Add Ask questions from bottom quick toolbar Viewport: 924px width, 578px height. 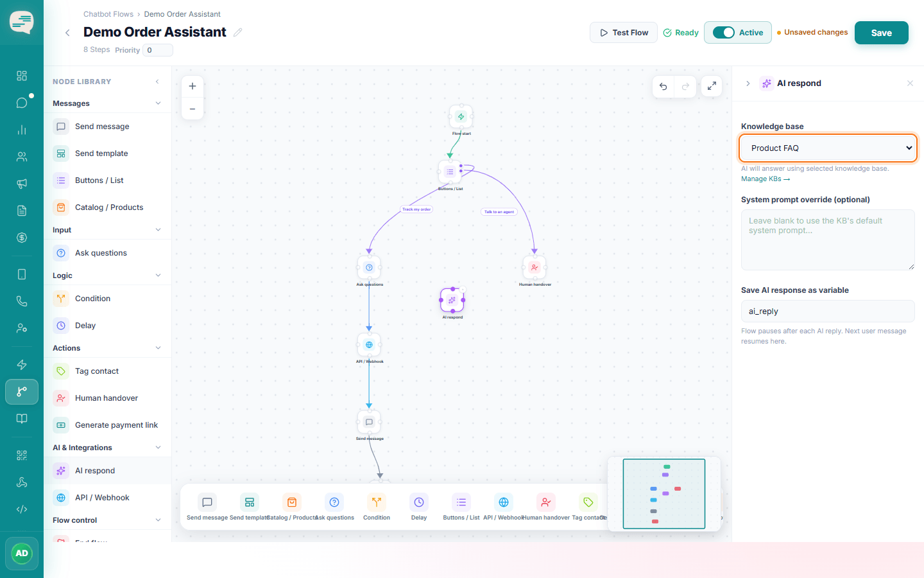tap(334, 507)
